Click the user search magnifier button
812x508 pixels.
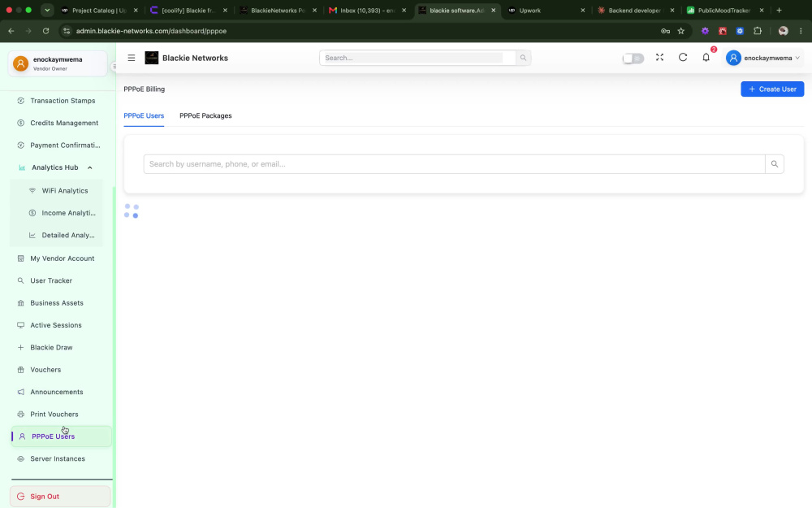click(x=774, y=164)
